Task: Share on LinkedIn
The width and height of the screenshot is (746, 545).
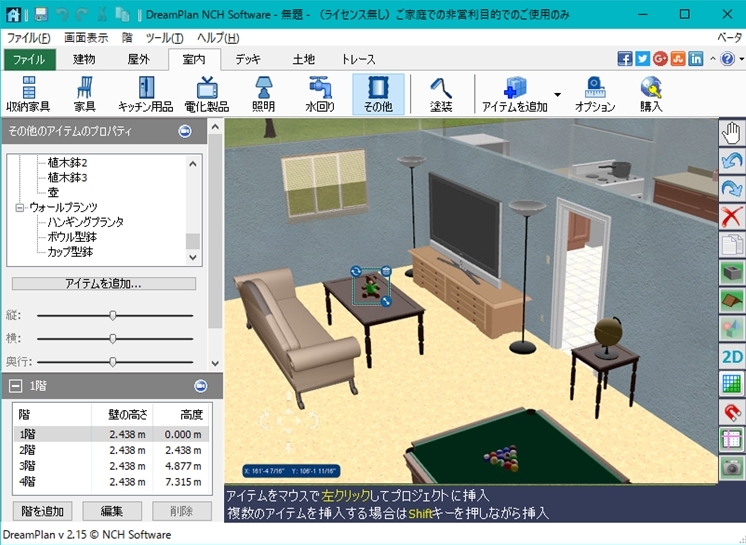Action: (696, 59)
